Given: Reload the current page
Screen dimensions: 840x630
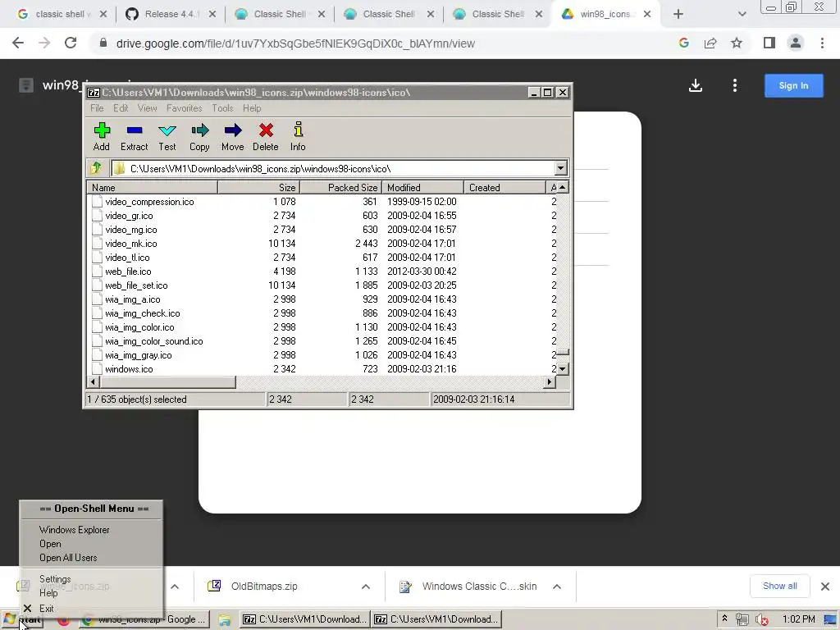Looking at the screenshot, I should click(x=71, y=43).
